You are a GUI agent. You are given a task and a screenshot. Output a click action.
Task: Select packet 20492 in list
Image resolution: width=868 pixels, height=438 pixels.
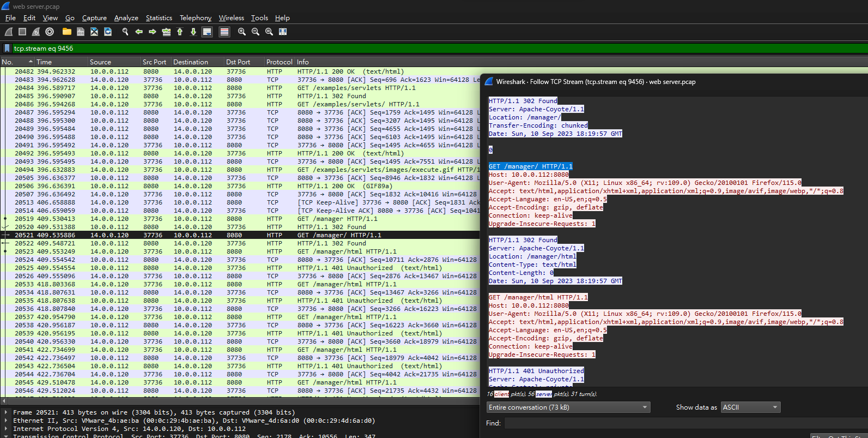point(240,153)
